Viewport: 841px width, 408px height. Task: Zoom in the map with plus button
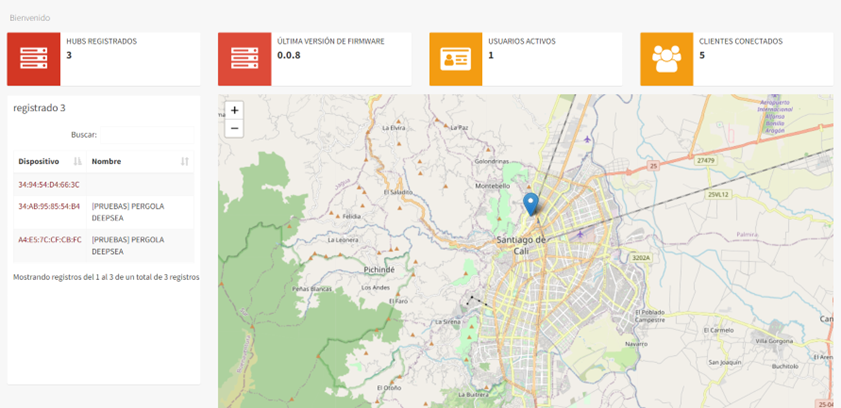pyautogui.click(x=234, y=110)
